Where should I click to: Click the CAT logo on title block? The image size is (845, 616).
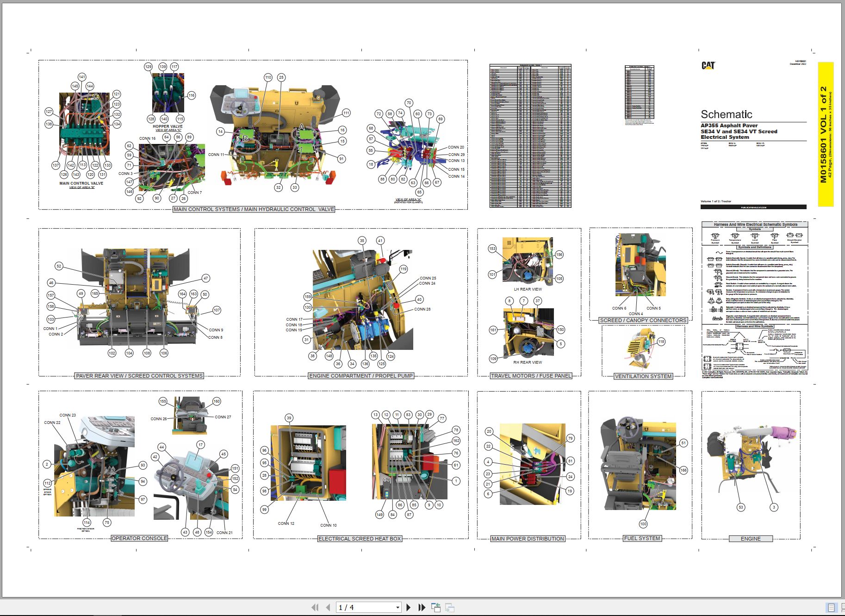click(x=708, y=66)
